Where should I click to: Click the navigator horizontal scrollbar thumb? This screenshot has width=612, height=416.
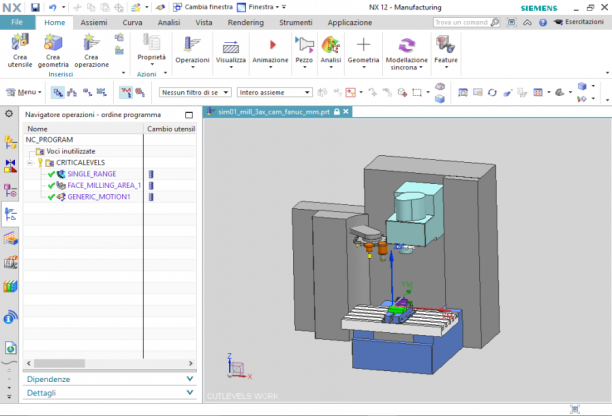pyautogui.click(x=59, y=363)
